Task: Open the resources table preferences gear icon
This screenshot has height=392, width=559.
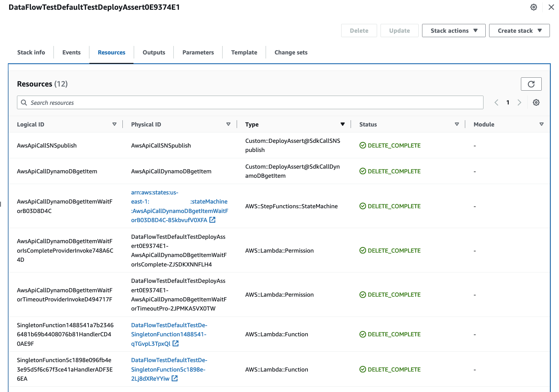Action: pos(536,102)
